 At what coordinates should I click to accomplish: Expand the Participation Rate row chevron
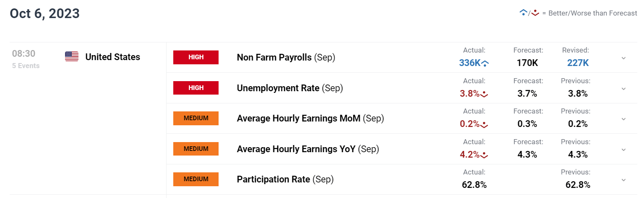coord(623,180)
